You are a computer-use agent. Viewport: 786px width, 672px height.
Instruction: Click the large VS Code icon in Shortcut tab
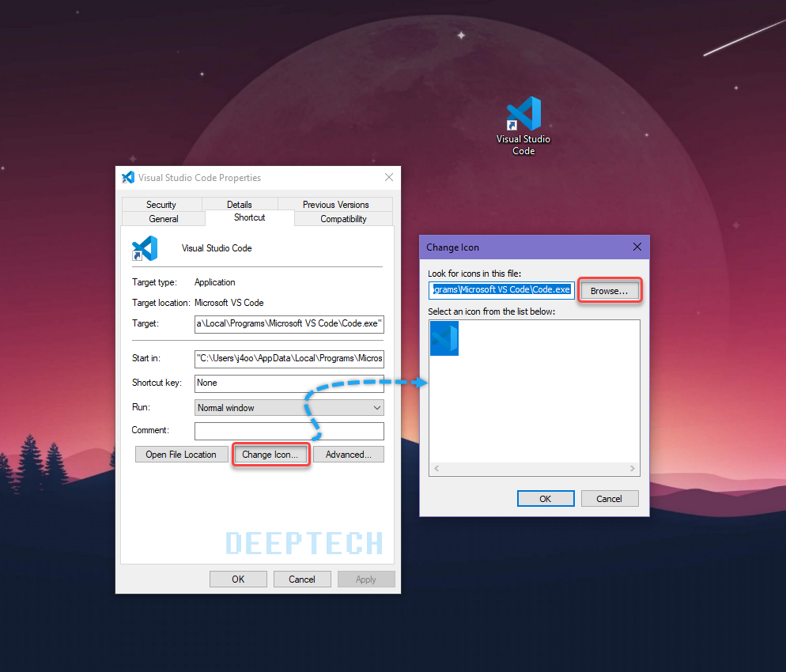point(145,248)
